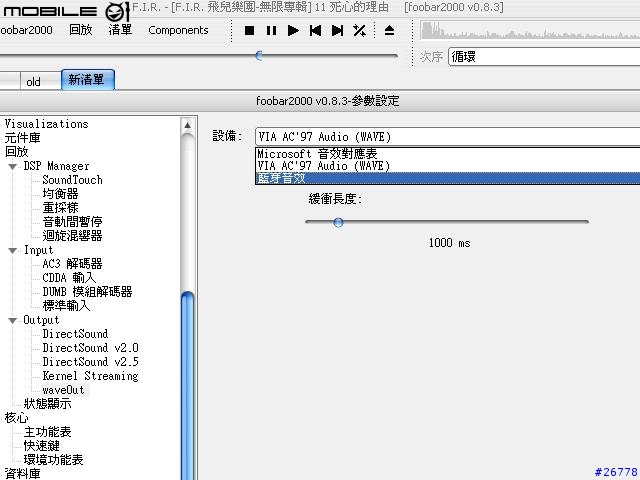This screenshot has height=480, width=640.
Task: Open AC3 解碼器 settings
Action: (72, 264)
